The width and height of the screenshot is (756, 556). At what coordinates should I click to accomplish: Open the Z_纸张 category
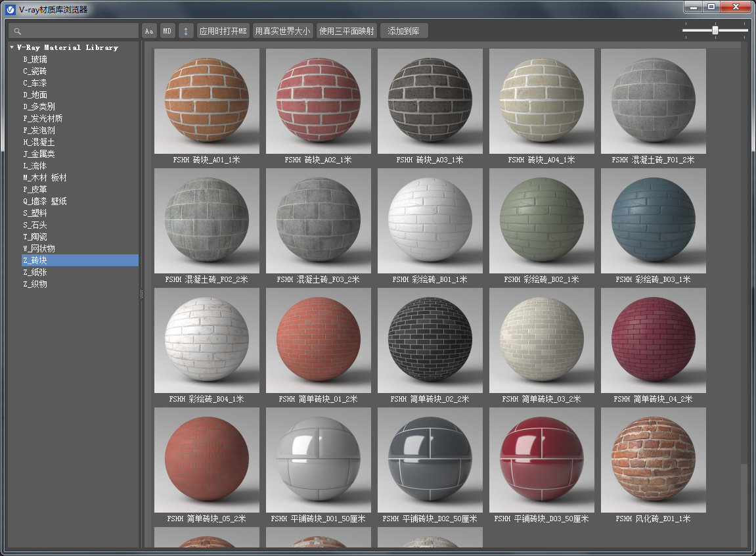click(x=35, y=272)
